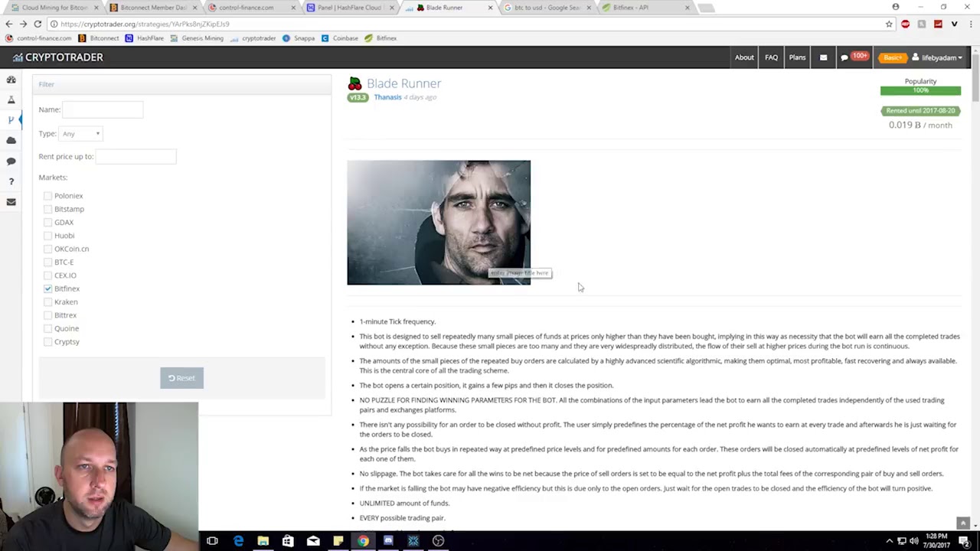Viewport: 980px width, 551px height.
Task: Click into the Name filter field
Action: tap(102, 109)
